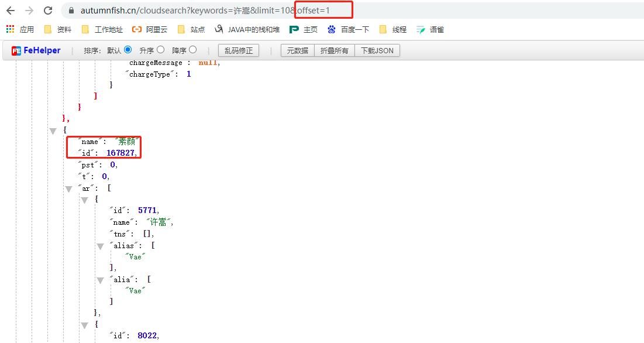Click the 元数据 button
The image size is (644, 343).
point(297,50)
